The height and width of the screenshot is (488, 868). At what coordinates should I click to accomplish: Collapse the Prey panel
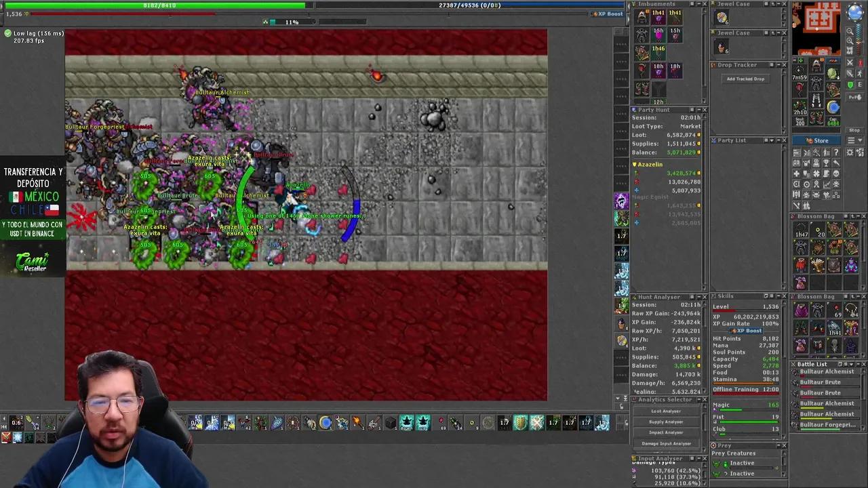tap(777, 445)
